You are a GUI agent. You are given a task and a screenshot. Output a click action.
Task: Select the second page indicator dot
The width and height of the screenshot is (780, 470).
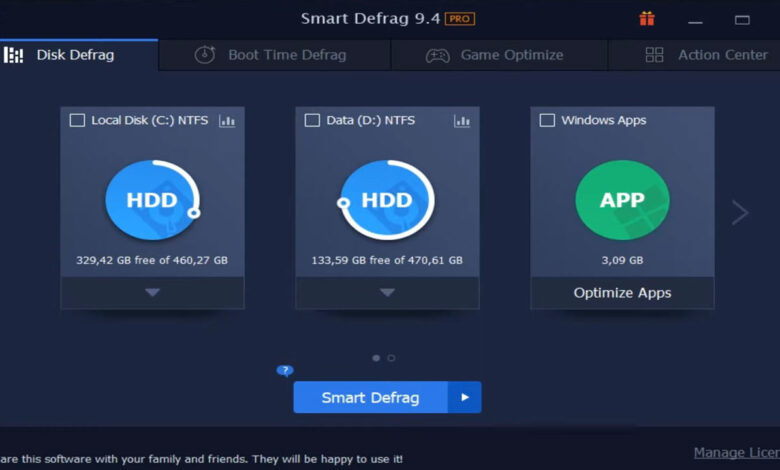(391, 358)
